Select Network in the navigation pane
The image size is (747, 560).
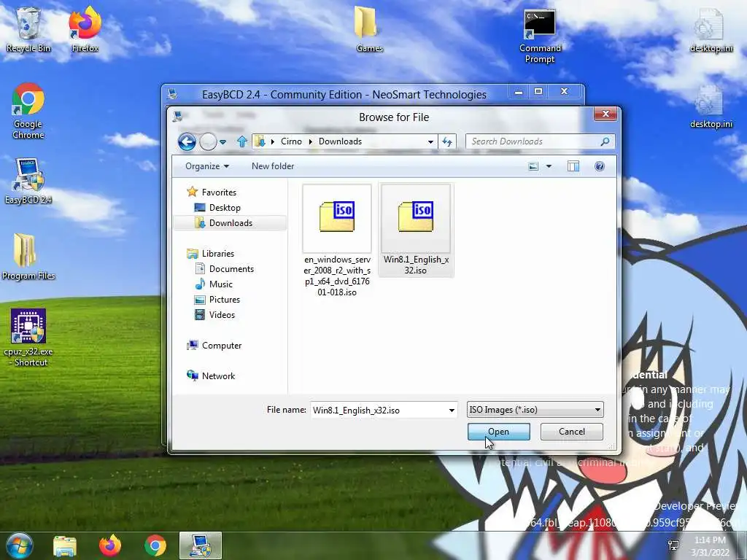218,376
